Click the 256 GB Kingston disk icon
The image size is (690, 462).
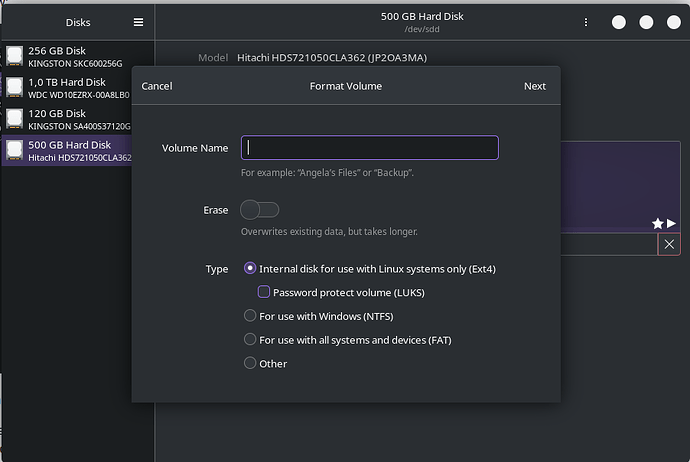[14, 56]
